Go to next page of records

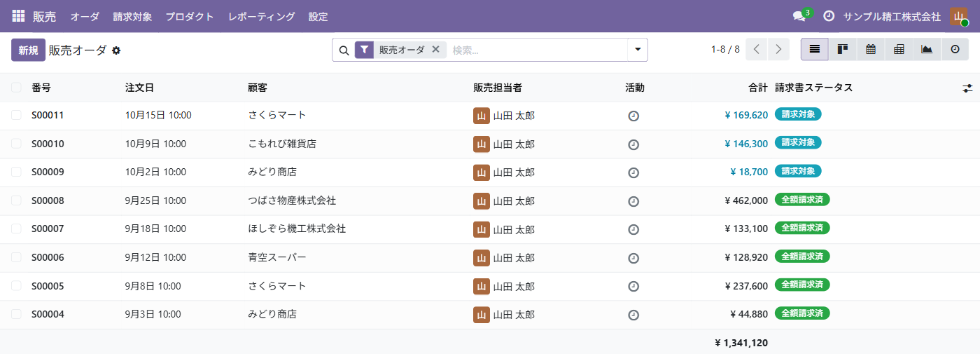coord(778,50)
